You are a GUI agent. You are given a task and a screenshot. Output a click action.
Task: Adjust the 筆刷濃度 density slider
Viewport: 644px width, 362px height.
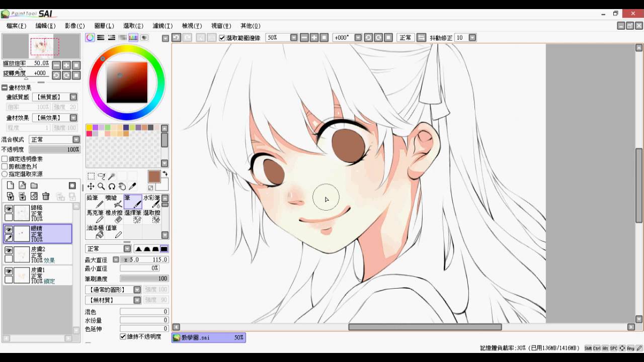144,279
